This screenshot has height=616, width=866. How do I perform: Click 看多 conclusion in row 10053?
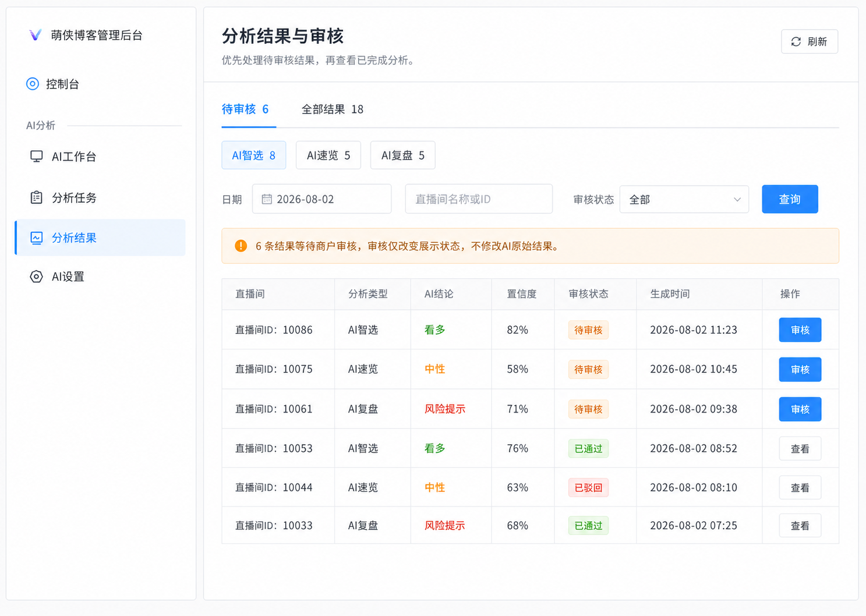coord(434,448)
